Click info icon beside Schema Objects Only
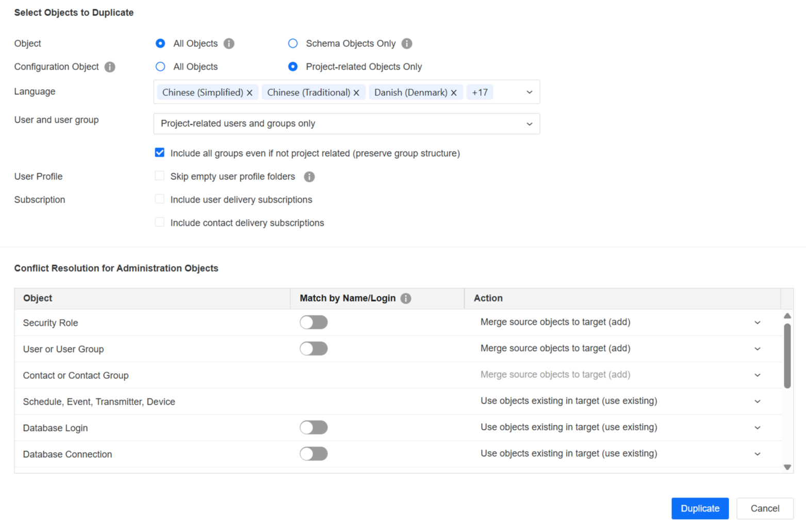The width and height of the screenshot is (806, 532). pos(407,44)
